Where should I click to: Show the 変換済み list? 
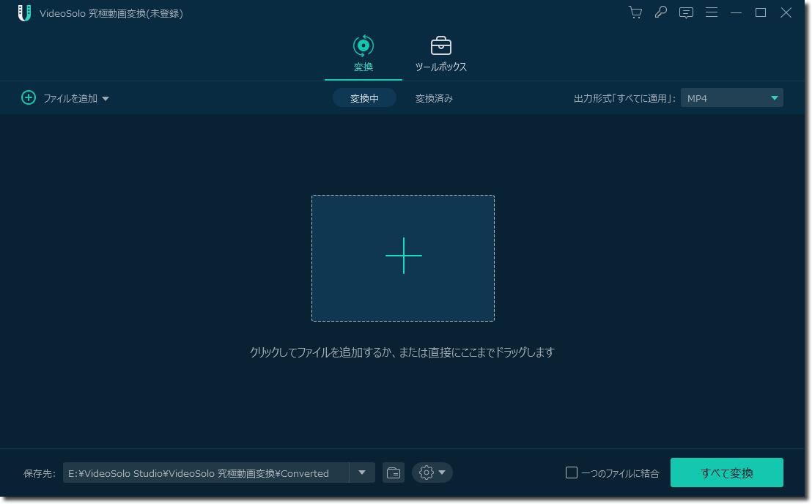[x=434, y=98]
